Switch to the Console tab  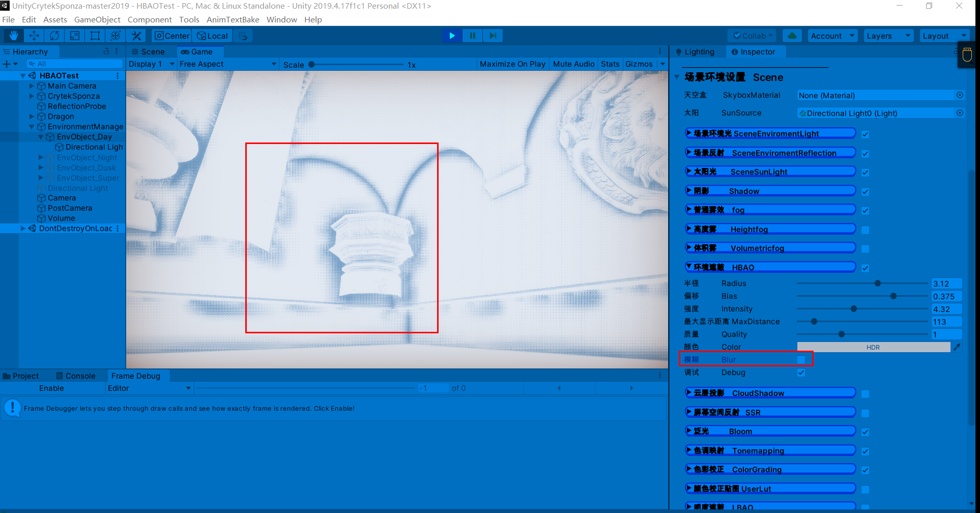76,376
